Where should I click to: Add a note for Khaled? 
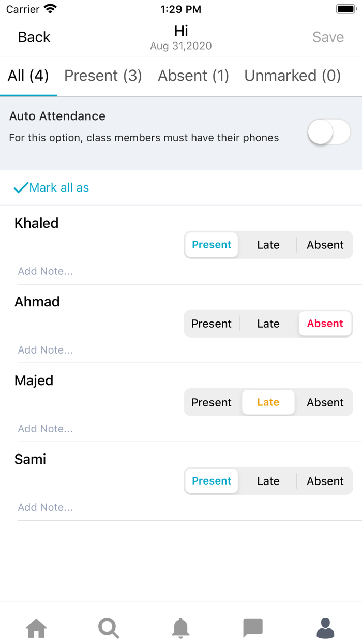pos(46,271)
